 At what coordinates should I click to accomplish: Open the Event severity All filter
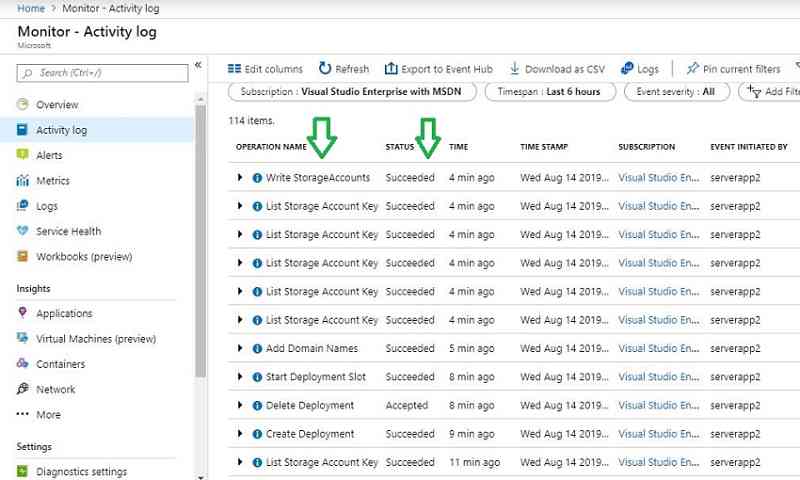click(677, 92)
